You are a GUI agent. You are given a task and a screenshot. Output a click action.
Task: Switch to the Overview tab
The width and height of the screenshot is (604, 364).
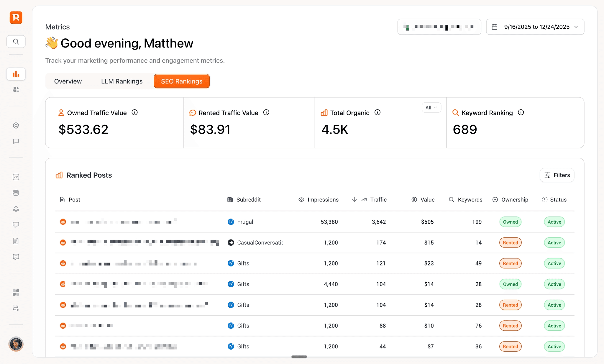pyautogui.click(x=68, y=81)
